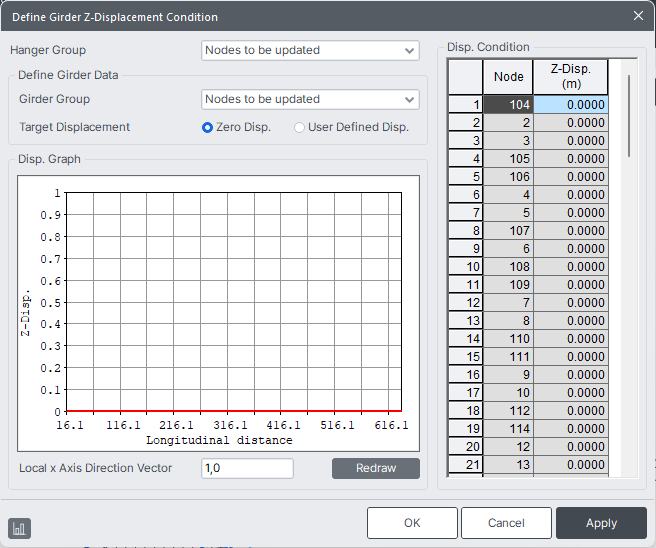This screenshot has width=656, height=548.
Task: Click the chart icon at dialog bottom-left
Action: click(x=19, y=528)
